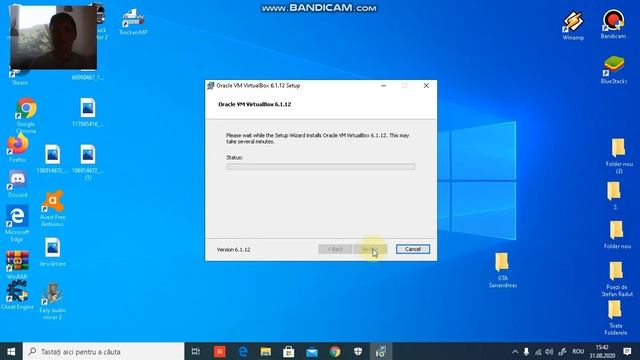Show hidden system tray icons
Screen dimensions: 640x360
pyautogui.click(x=515, y=351)
